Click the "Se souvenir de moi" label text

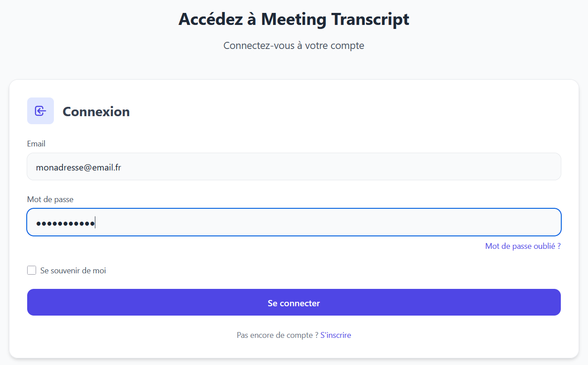[73, 271]
